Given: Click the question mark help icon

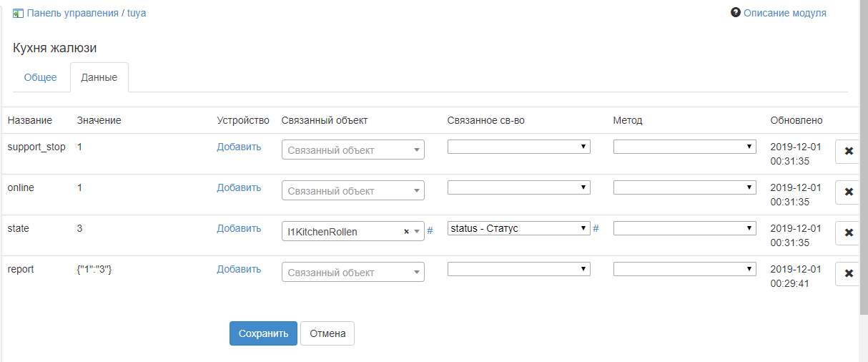Looking at the screenshot, I should click(x=735, y=13).
